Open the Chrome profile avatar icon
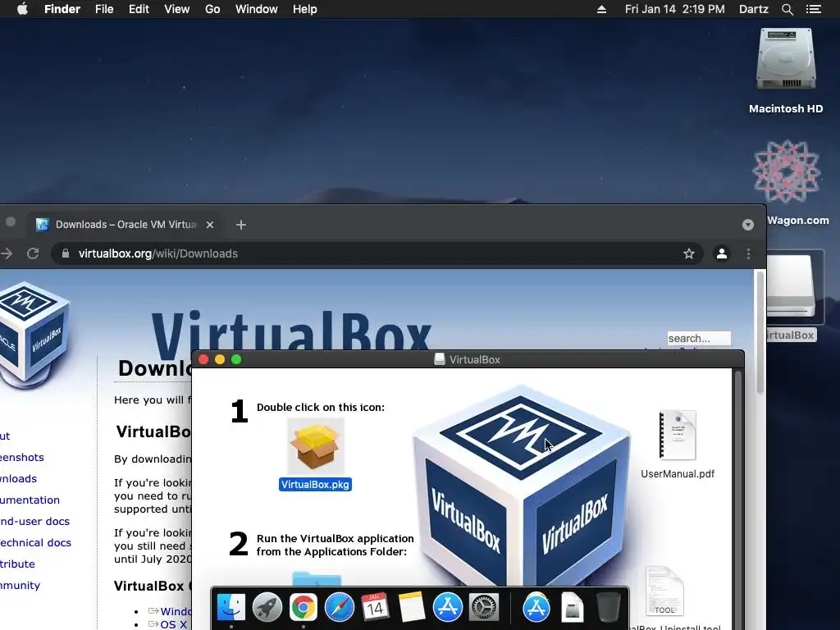 point(722,254)
